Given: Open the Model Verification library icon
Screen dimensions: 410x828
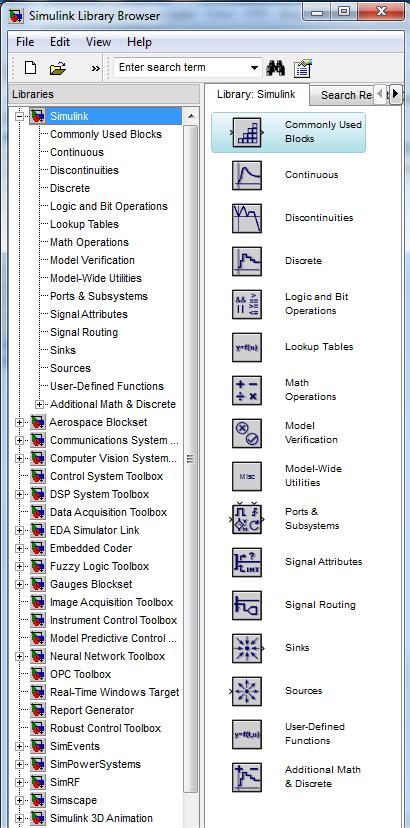Looking at the screenshot, I should [x=247, y=433].
